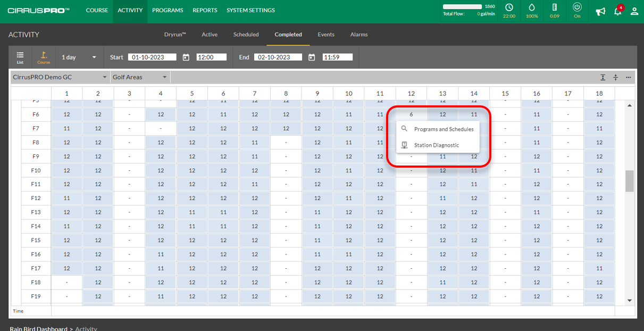644x331 pixels.
Task: Click the clock icon showing 22:00
Action: point(509,7)
